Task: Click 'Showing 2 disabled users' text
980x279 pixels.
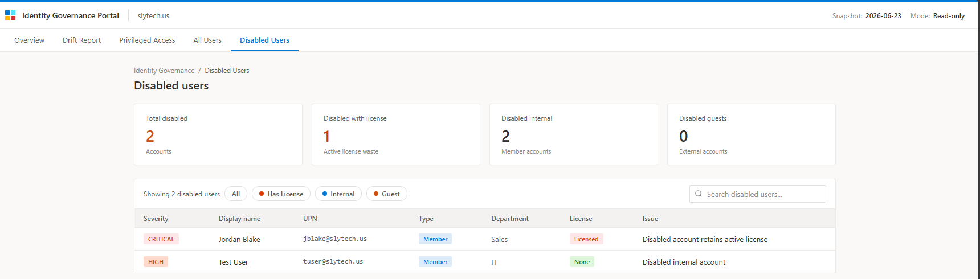Action: [x=182, y=194]
